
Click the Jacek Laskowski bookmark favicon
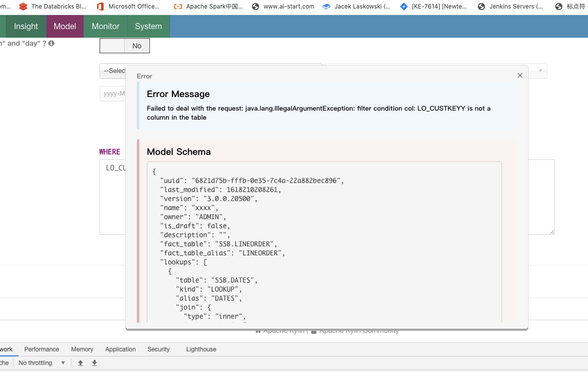(x=326, y=7)
